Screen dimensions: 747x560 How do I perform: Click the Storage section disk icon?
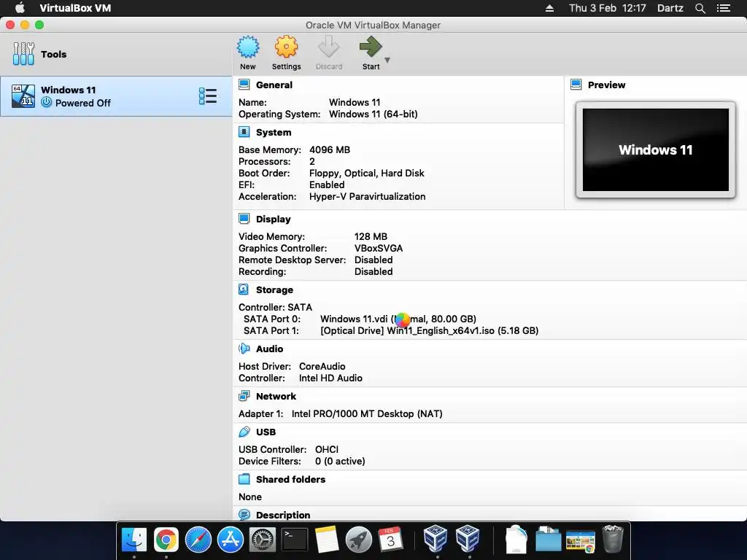click(244, 289)
